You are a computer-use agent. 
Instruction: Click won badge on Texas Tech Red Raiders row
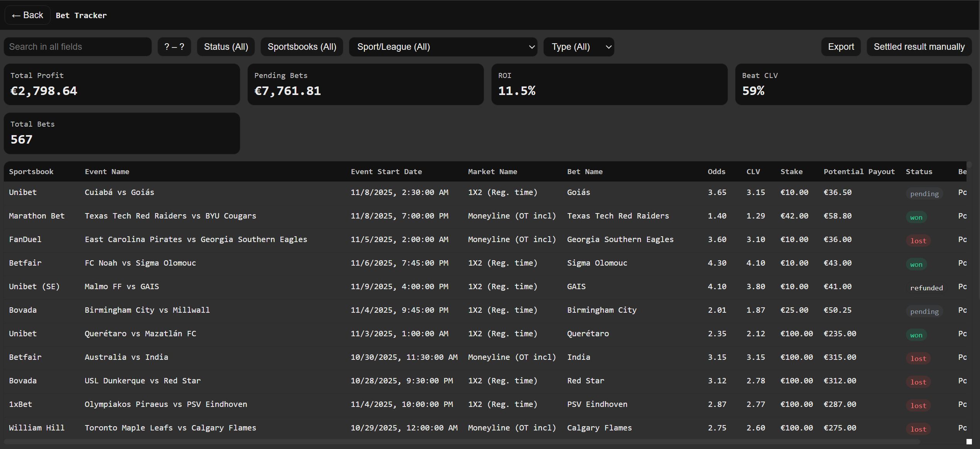(916, 217)
